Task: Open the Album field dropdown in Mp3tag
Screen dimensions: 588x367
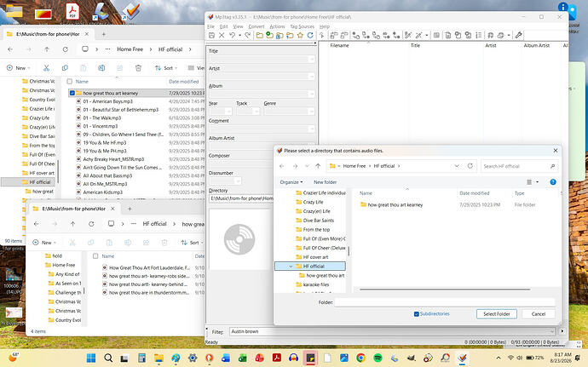Action: (x=311, y=95)
